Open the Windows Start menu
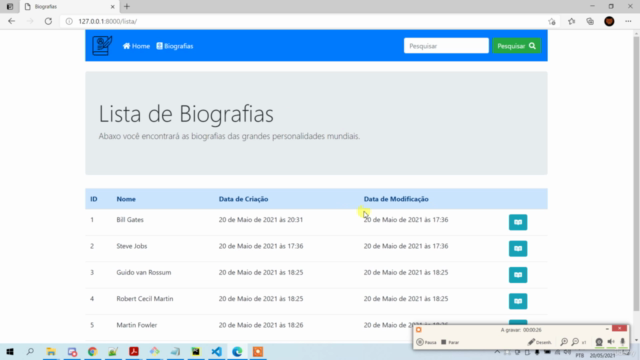This screenshot has height=360, width=640. [10, 351]
